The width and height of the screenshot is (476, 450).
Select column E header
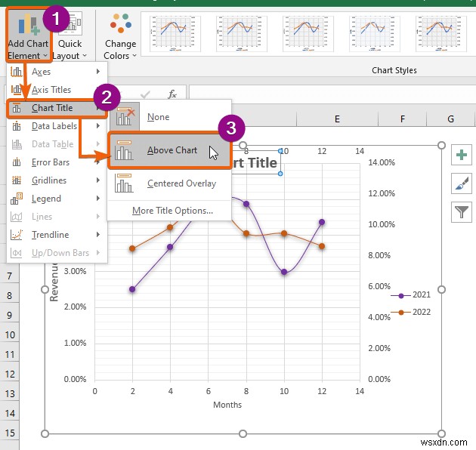click(x=337, y=119)
